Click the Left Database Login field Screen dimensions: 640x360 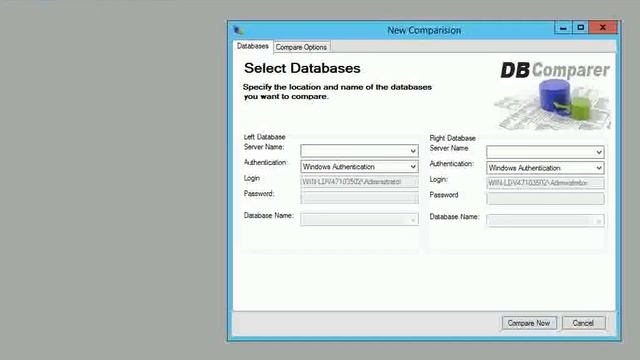coord(359,182)
